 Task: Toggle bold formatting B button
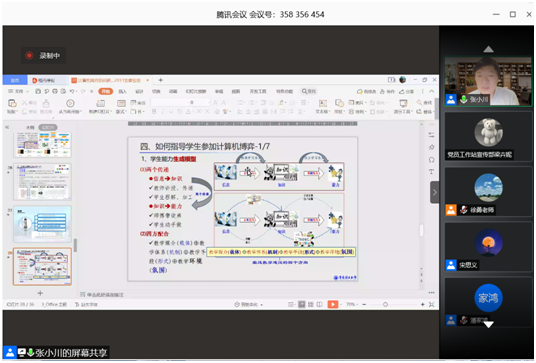154,111
